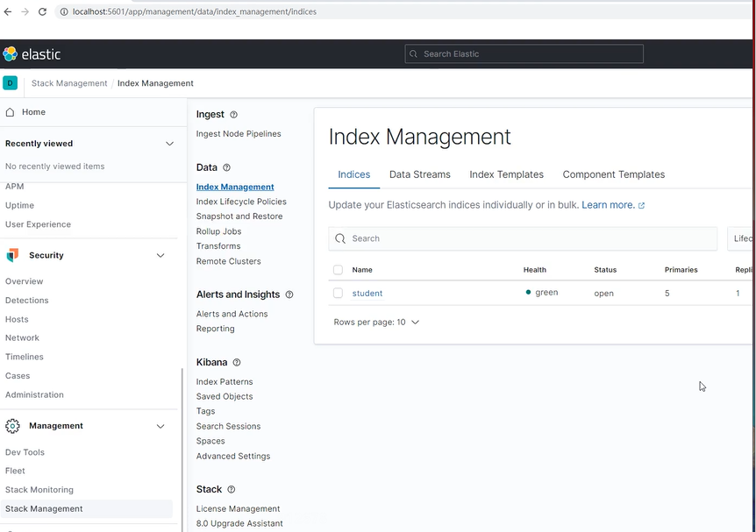Switch to the Data Streams tab
756x532 pixels.
[x=420, y=174]
